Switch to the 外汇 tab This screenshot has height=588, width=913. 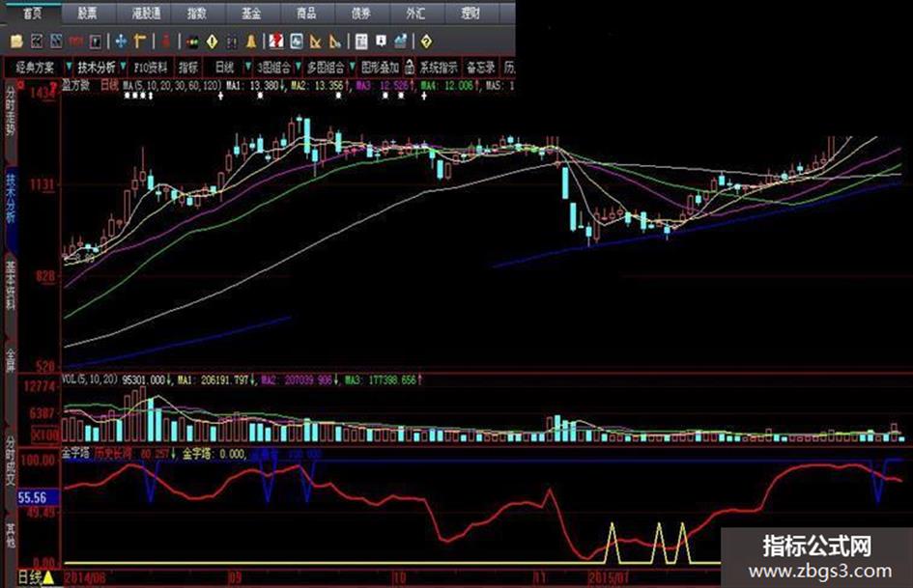coord(415,13)
